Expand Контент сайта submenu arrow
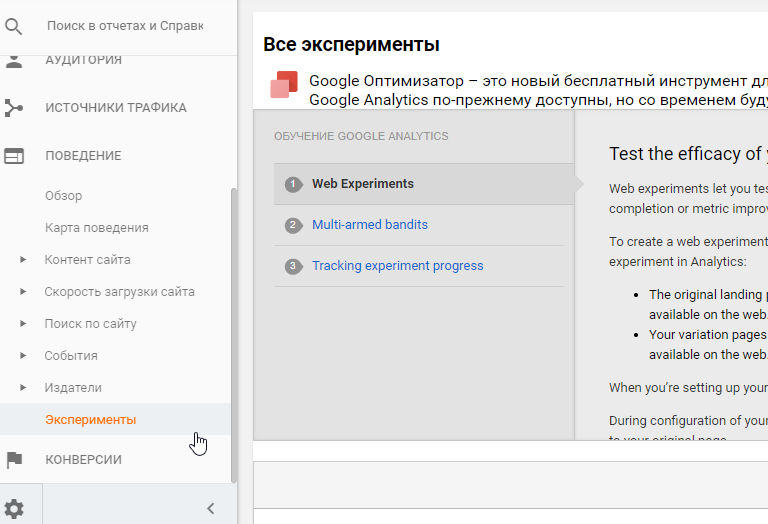This screenshot has height=524, width=768. click(x=23, y=260)
